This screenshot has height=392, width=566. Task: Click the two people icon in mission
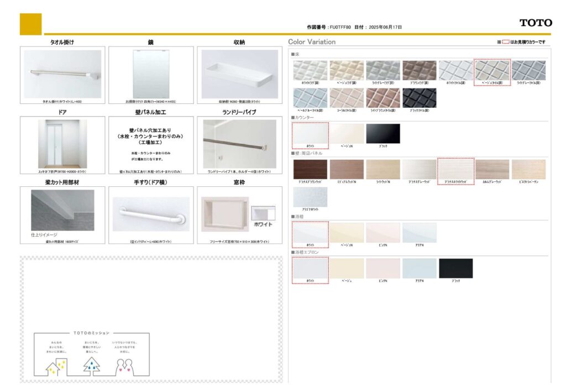click(125, 367)
